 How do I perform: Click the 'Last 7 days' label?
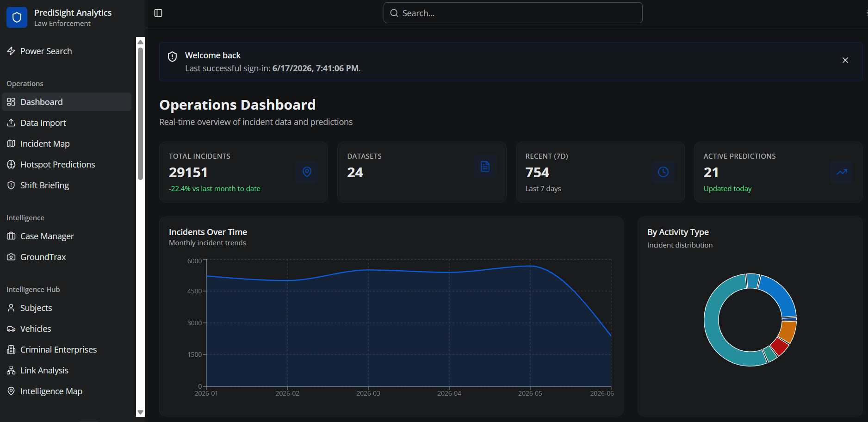pos(543,189)
